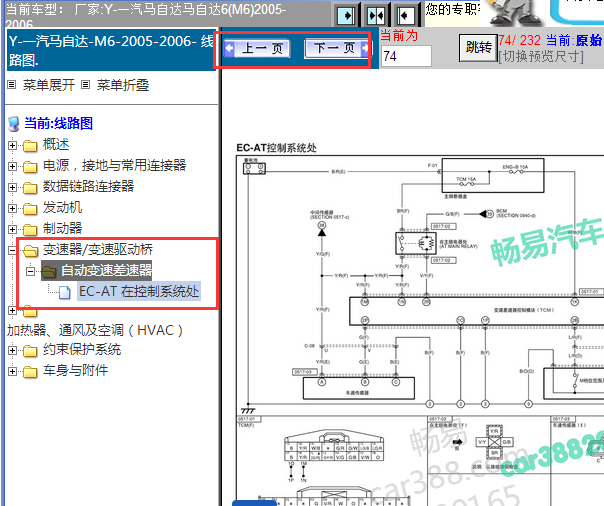Click the left-arrow panel layout icon
604x506 pixels.
click(406, 16)
